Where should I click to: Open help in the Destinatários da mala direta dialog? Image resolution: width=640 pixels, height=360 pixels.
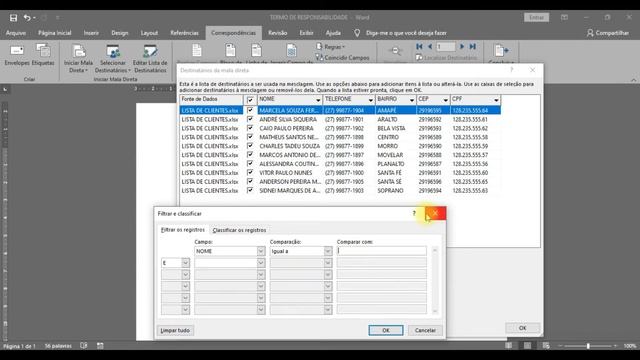click(511, 70)
